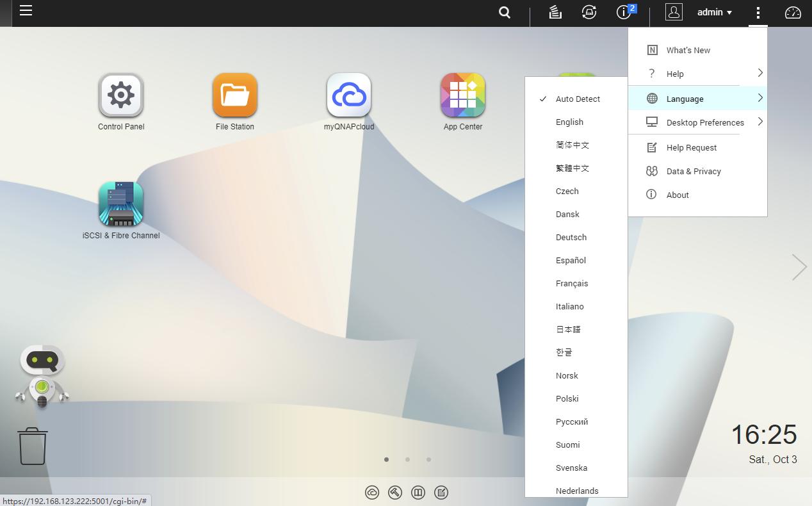The height and width of the screenshot is (506, 812).
Task: Expand the Language submenu arrow
Action: tap(760, 98)
